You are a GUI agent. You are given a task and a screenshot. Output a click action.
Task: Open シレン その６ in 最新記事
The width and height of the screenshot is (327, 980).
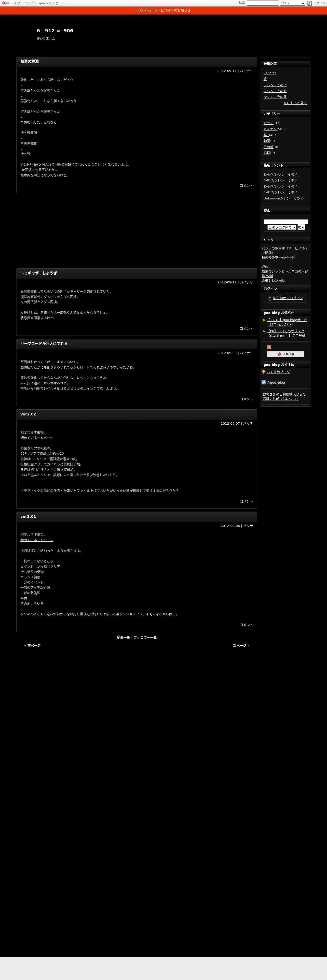275,91
